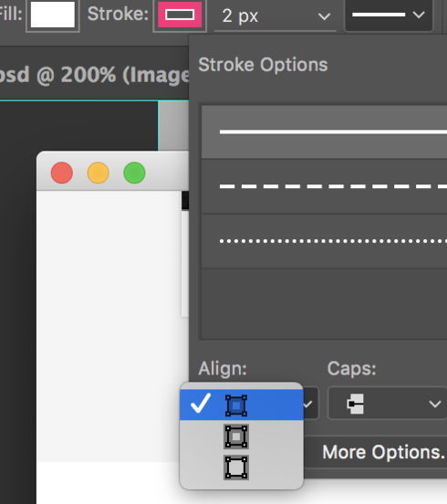This screenshot has width=447, height=504.
Task: Click the checkmark on selected align option
Action: click(x=201, y=403)
